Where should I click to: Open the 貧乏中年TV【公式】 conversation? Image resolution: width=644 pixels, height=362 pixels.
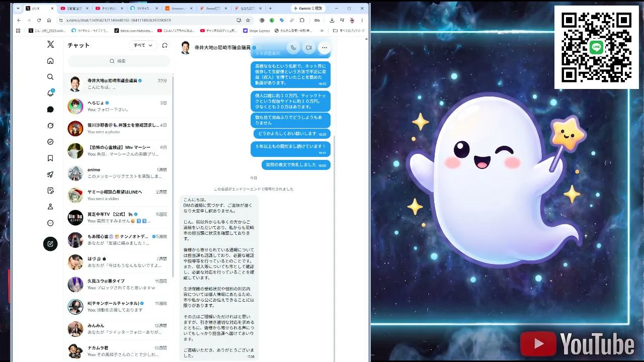click(x=118, y=218)
